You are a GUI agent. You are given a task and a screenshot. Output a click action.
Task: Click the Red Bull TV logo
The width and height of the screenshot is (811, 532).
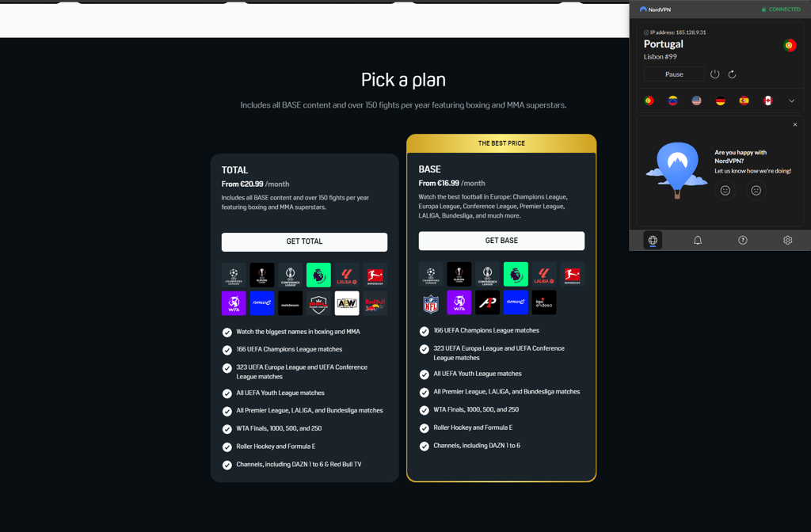375,303
